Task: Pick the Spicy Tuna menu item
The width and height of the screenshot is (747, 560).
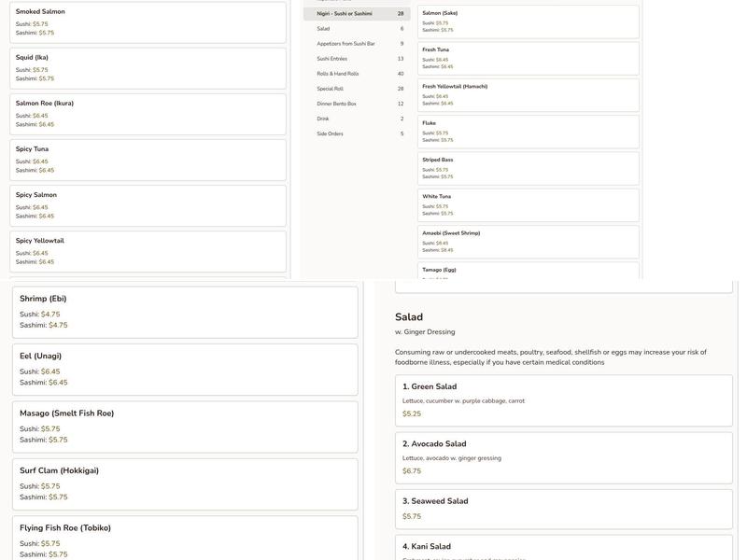Action: [148, 159]
